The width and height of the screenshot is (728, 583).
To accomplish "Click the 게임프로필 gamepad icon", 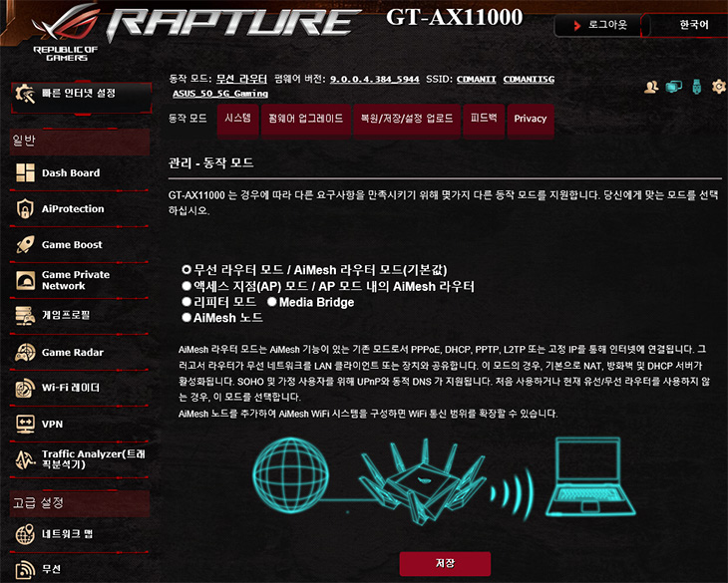I will click(25, 315).
